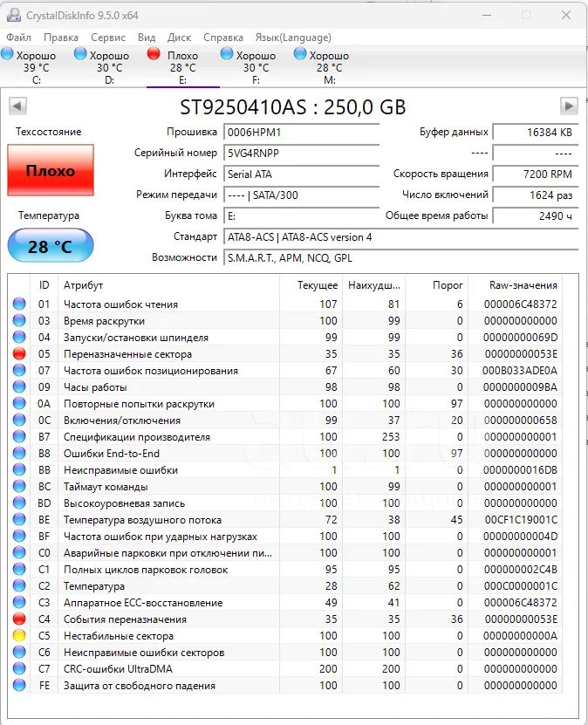588x725 pixels.
Task: Click the red icon for События переназначения
Action: coord(19,619)
